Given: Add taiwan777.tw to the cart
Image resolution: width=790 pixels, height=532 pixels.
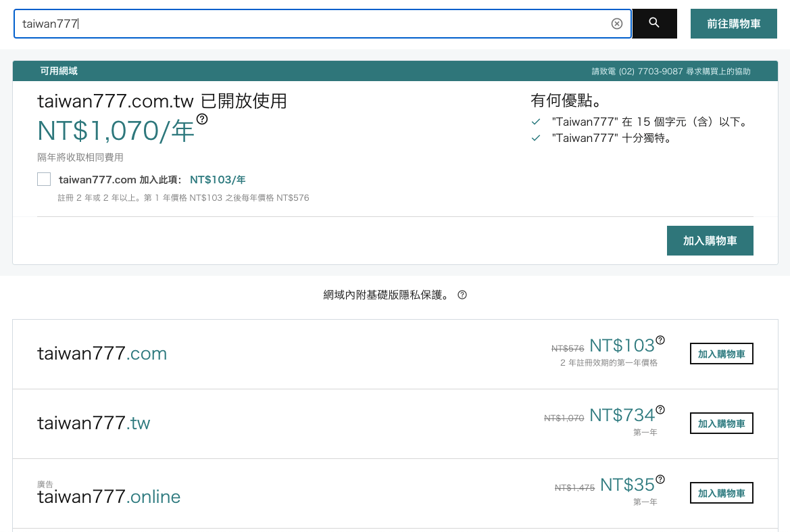Looking at the screenshot, I should 722,423.
